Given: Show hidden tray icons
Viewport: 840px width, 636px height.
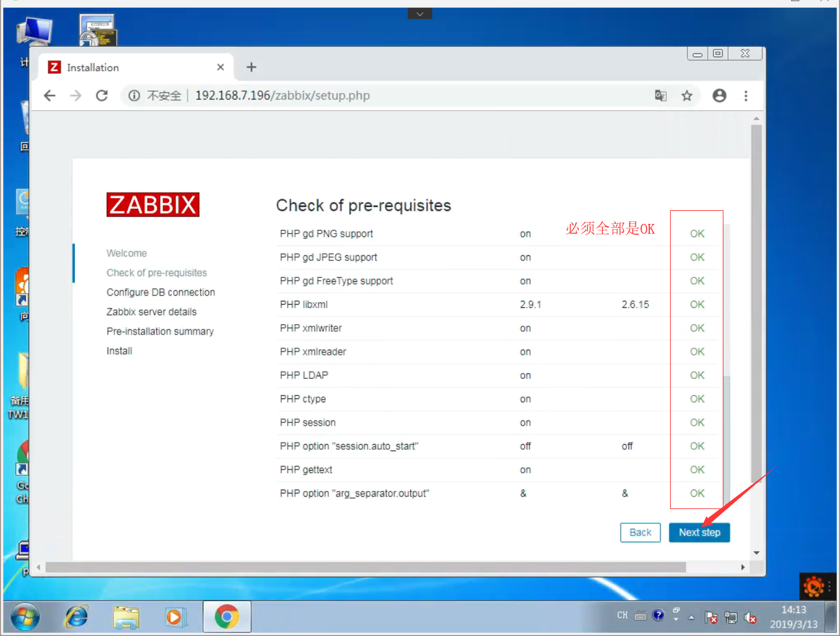Looking at the screenshot, I should pyautogui.click(x=691, y=617).
